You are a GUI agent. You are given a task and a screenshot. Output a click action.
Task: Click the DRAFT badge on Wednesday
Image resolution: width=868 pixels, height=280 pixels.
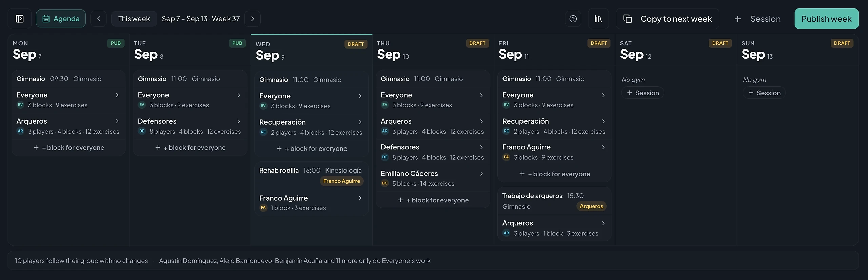coord(356,44)
